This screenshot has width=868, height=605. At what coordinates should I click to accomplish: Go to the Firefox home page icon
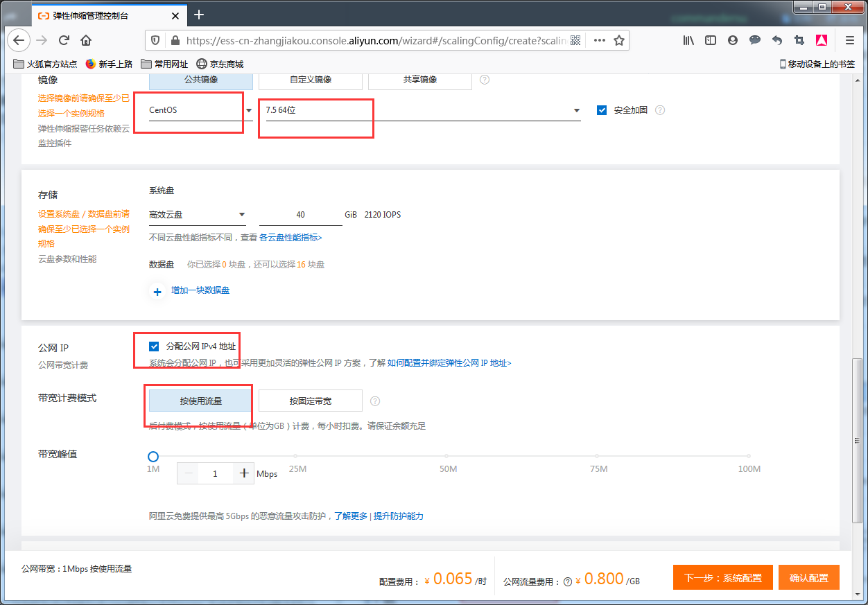coord(86,40)
